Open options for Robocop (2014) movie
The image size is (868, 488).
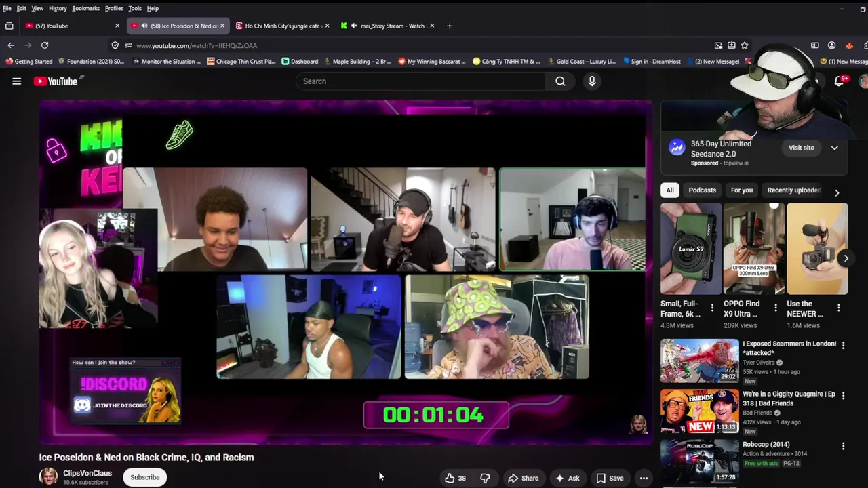(x=843, y=447)
